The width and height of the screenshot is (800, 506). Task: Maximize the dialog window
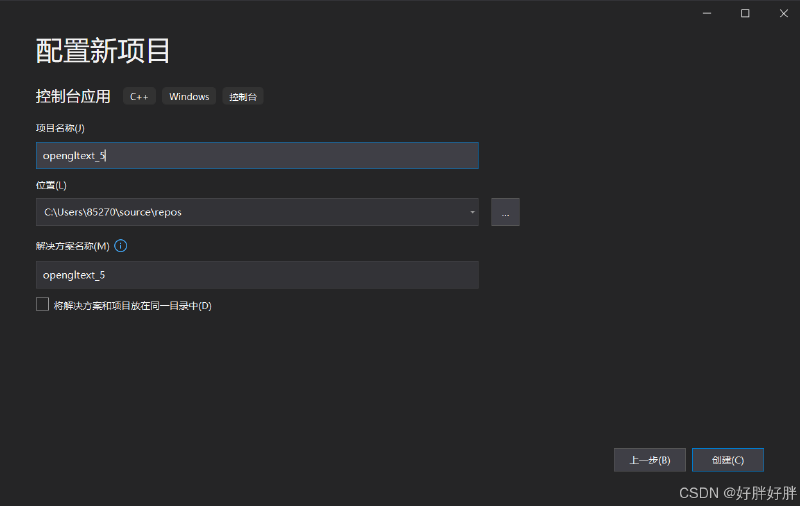click(x=745, y=13)
